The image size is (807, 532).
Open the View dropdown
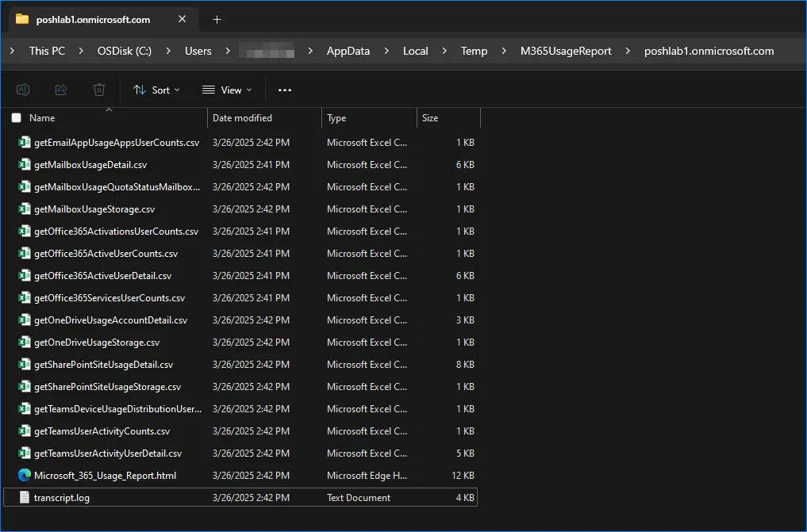pyautogui.click(x=227, y=90)
